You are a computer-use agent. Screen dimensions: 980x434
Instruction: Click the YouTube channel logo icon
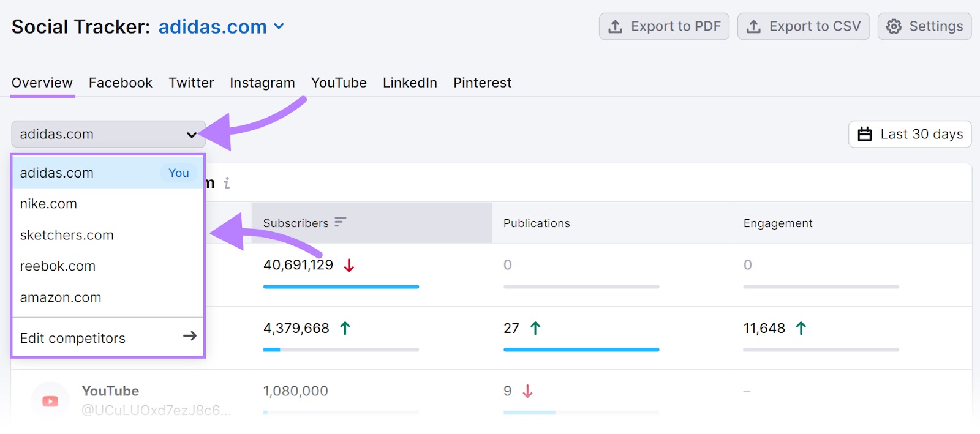pyautogui.click(x=50, y=401)
